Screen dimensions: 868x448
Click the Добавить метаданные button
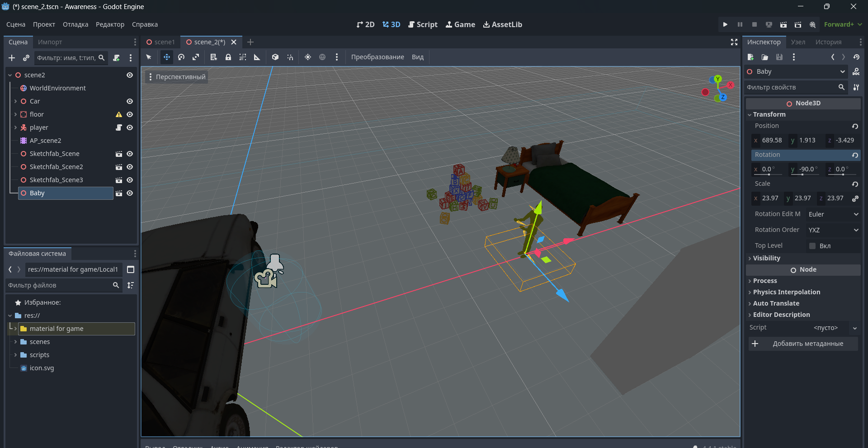(x=803, y=344)
